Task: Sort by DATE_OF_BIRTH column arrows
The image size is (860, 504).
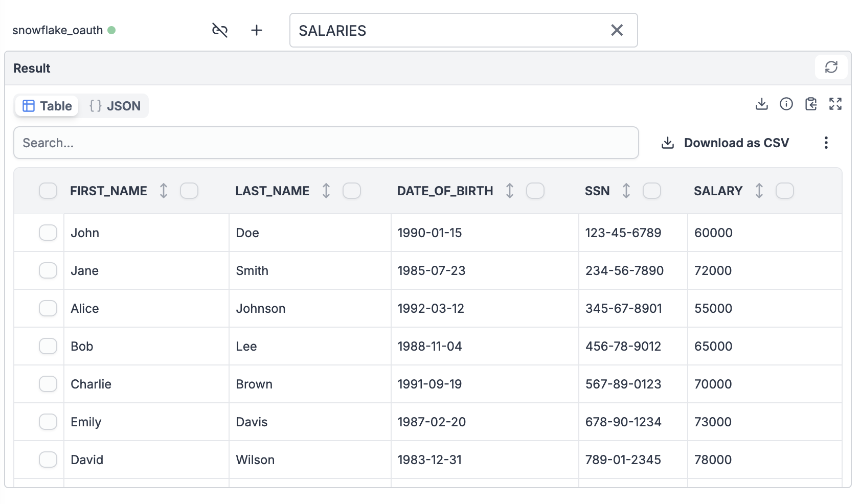Action: (x=509, y=191)
